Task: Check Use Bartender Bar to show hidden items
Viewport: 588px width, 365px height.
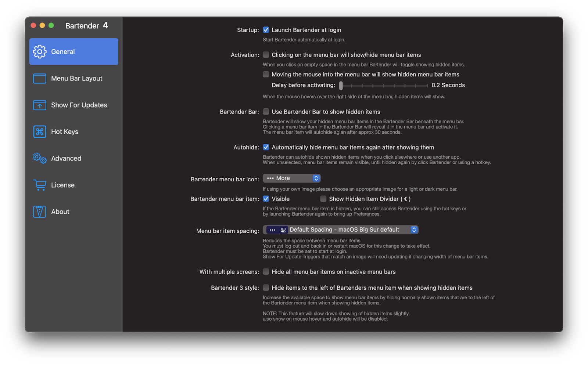Action: tap(266, 112)
